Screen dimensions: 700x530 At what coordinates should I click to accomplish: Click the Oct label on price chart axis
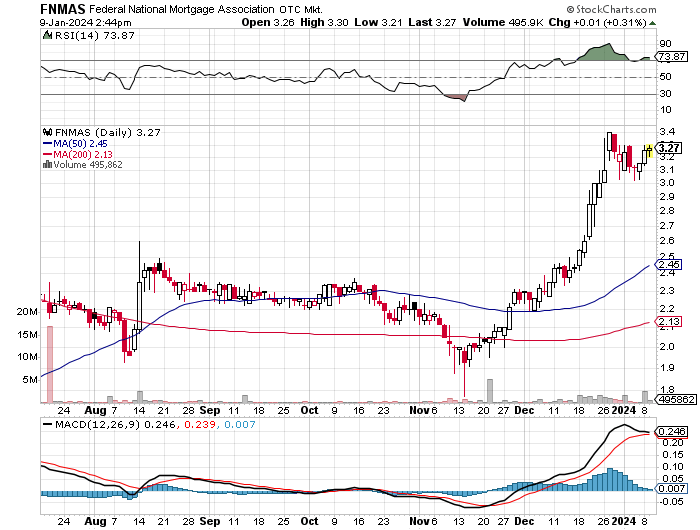[309, 410]
